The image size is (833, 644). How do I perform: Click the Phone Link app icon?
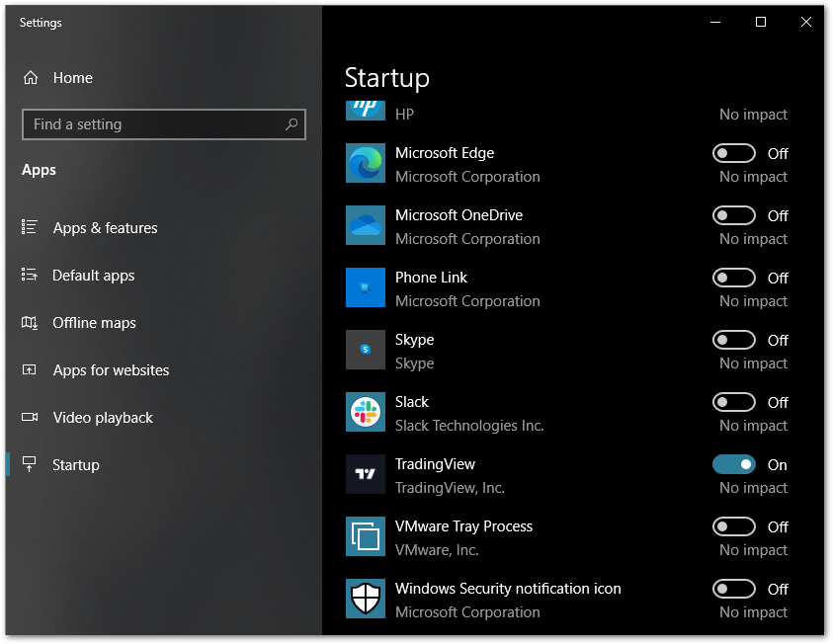tap(366, 287)
